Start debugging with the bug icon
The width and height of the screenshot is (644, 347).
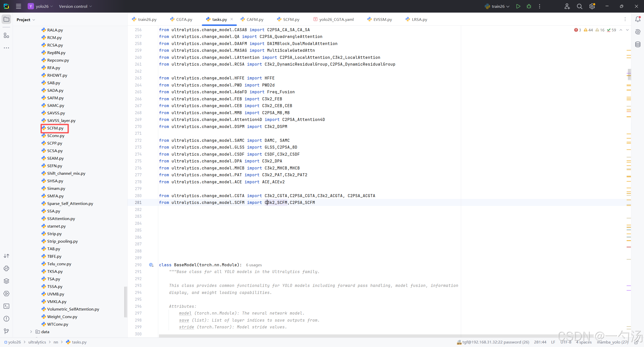coord(529,6)
